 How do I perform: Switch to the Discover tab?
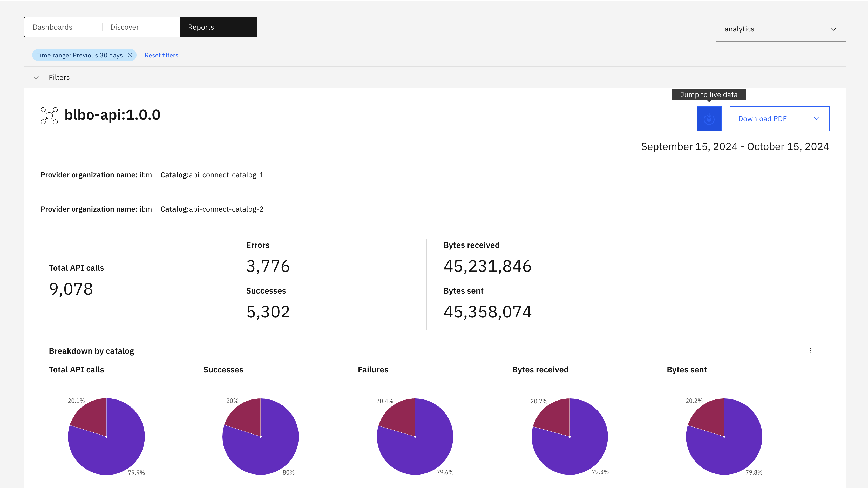click(x=141, y=27)
